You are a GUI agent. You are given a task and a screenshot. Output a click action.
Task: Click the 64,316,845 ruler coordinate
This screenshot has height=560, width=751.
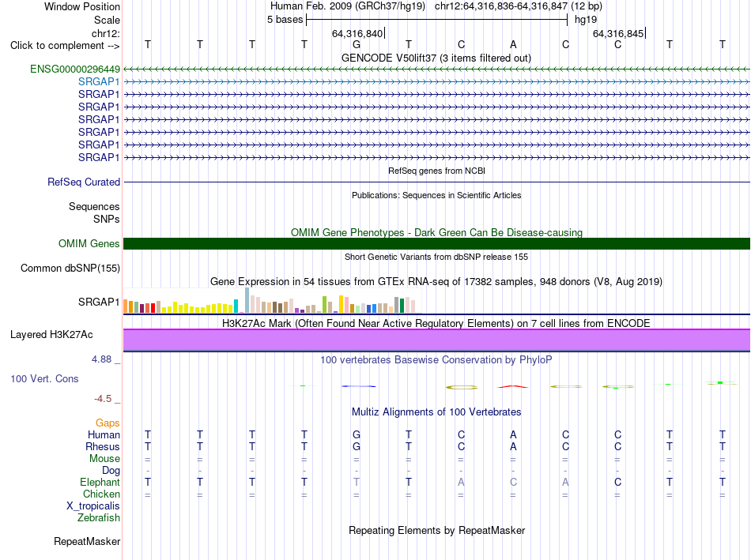(x=618, y=33)
